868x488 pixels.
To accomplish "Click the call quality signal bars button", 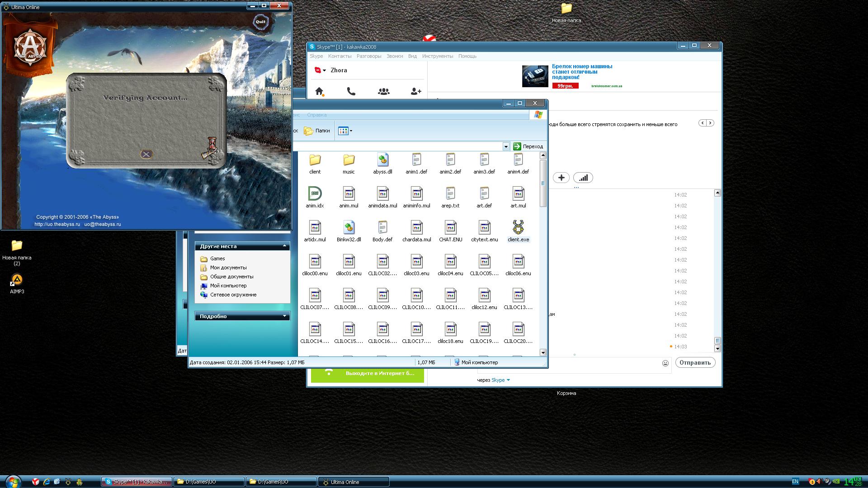I will click(x=583, y=178).
